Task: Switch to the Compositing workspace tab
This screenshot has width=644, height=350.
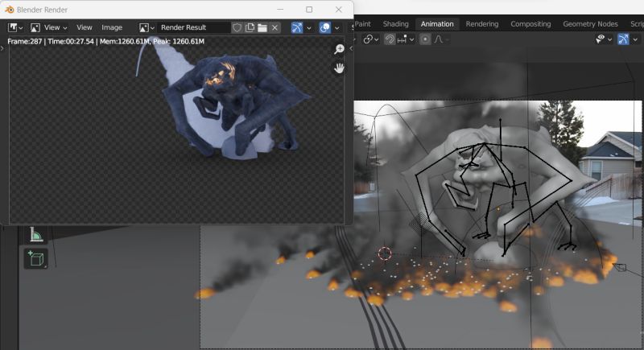Action: click(x=530, y=24)
